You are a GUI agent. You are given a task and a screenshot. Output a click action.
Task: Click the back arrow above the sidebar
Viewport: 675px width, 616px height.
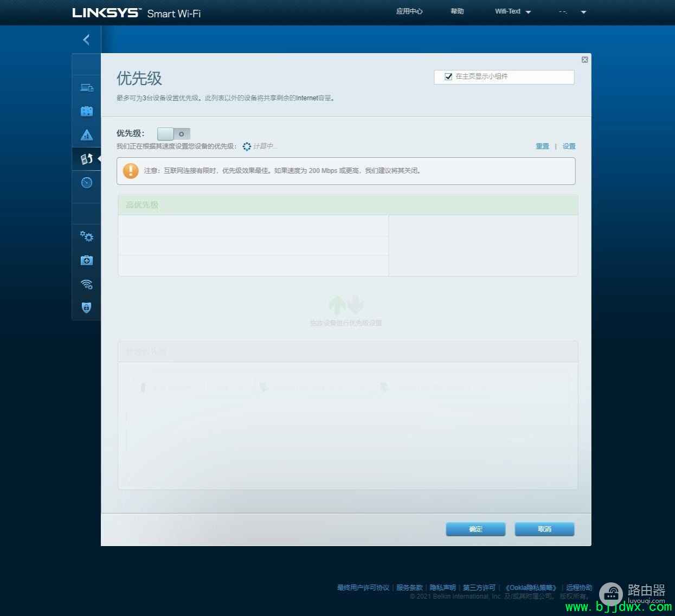[86, 40]
